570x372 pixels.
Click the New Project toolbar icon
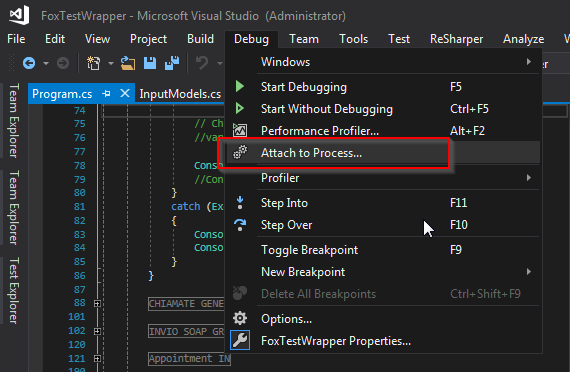coord(93,63)
